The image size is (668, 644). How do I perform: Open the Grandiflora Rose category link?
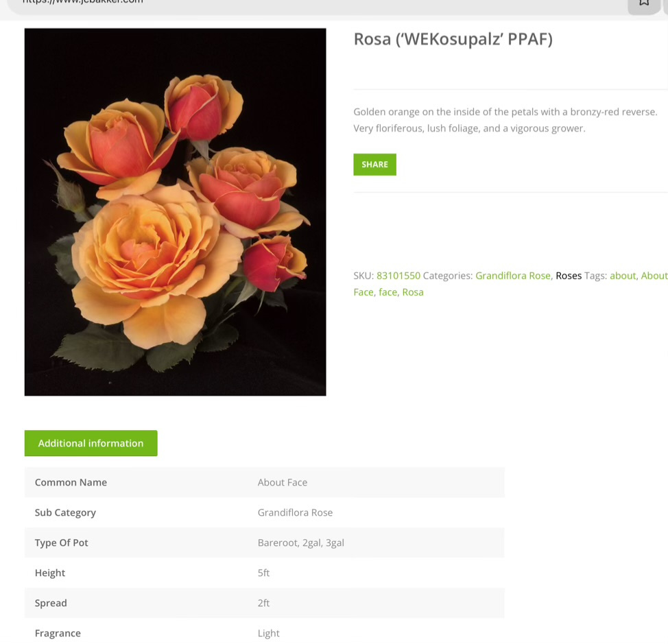tap(513, 276)
